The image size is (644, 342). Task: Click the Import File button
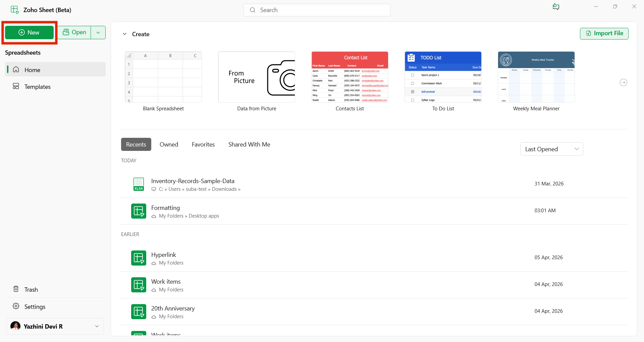tap(604, 33)
